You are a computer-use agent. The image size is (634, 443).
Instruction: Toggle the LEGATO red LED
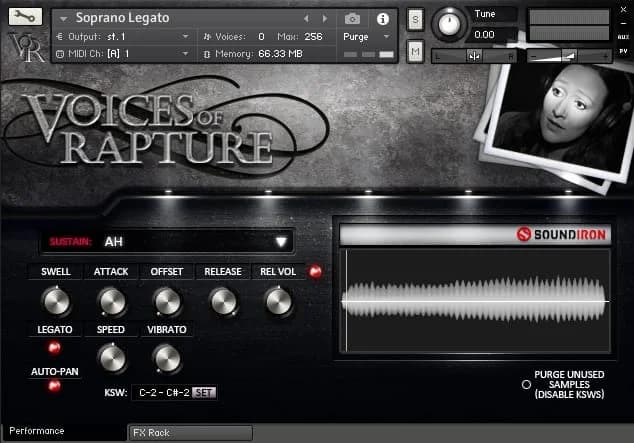(55, 347)
